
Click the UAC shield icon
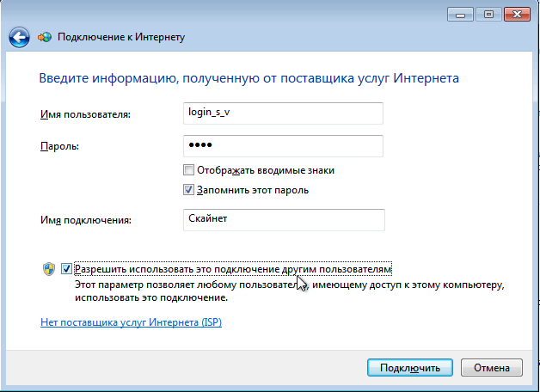coord(49,269)
